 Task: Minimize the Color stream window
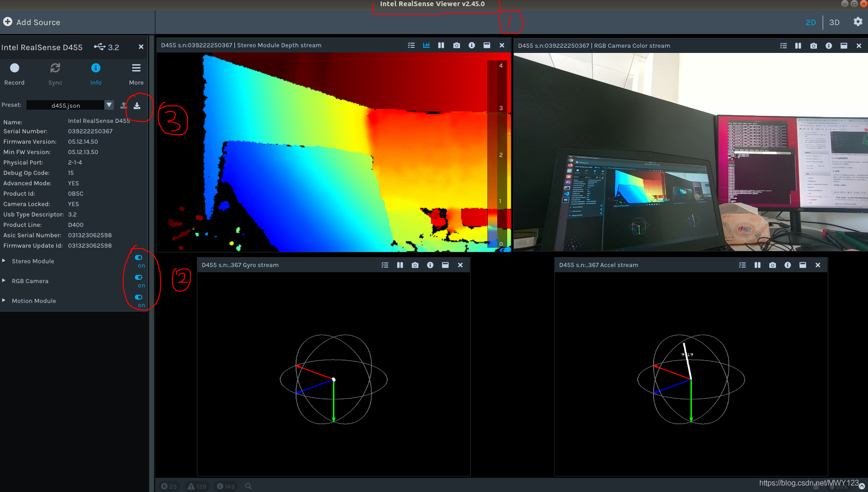(x=844, y=46)
